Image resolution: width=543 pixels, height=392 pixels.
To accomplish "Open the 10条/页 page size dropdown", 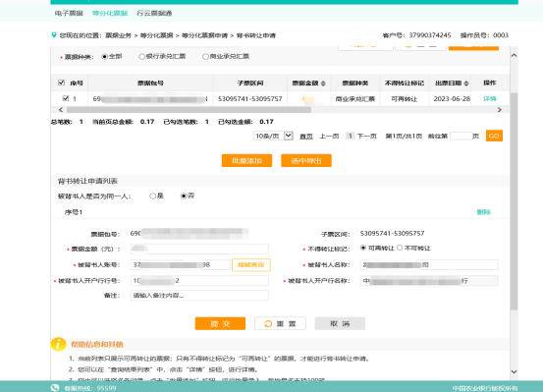I will click(x=273, y=136).
